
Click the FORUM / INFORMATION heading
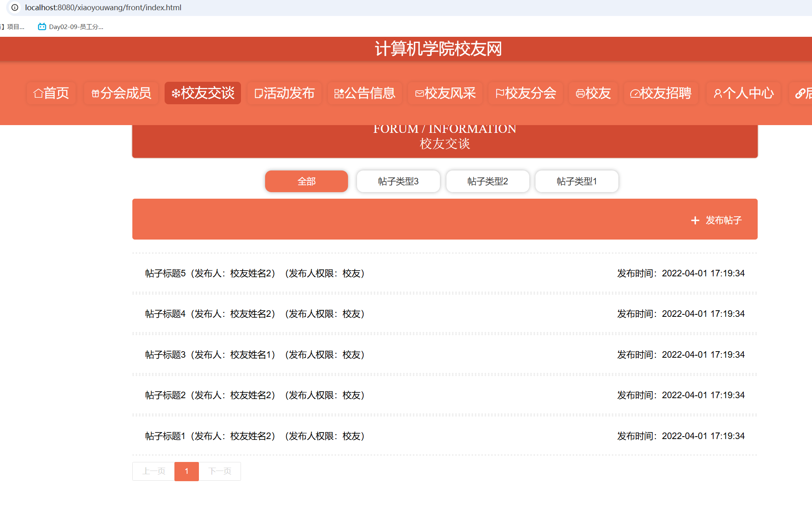pyautogui.click(x=445, y=129)
